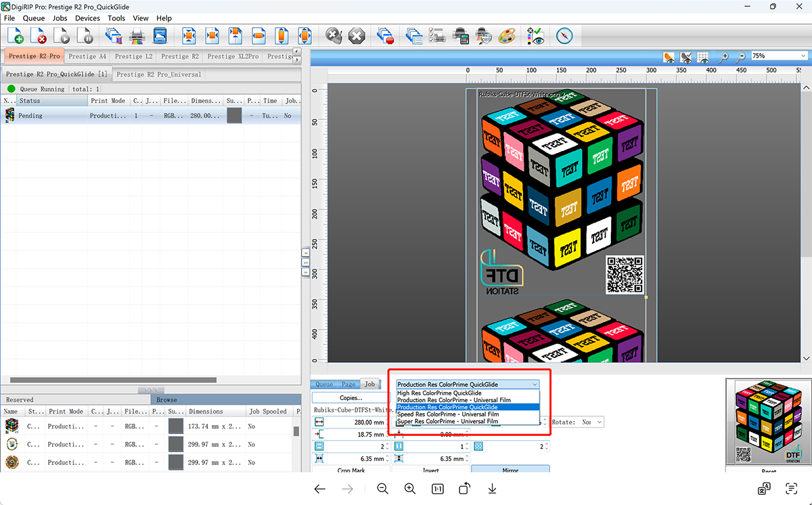812x505 pixels.
Task: Switch to Prestige R2 Pro_Universal tab
Action: coord(159,74)
